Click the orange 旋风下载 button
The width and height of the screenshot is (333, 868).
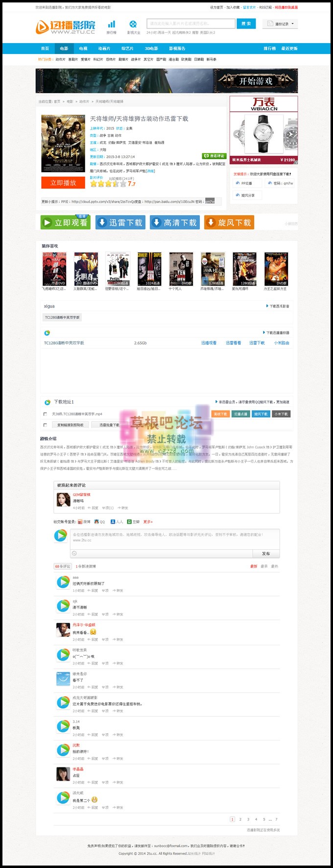pyautogui.click(x=229, y=222)
